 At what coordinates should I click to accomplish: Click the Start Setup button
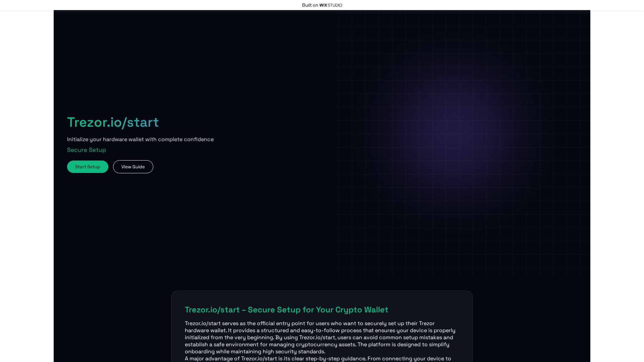[x=88, y=167]
